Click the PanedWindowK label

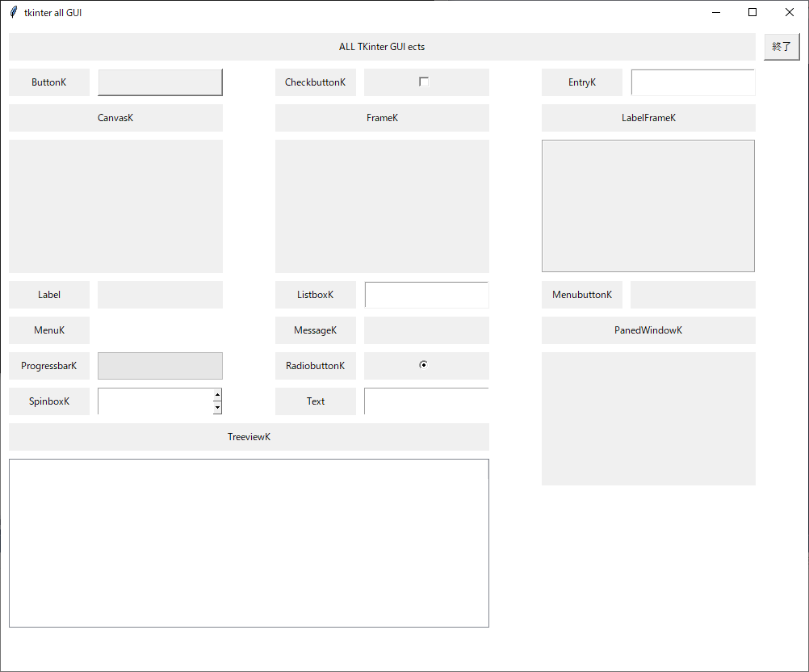[648, 330]
